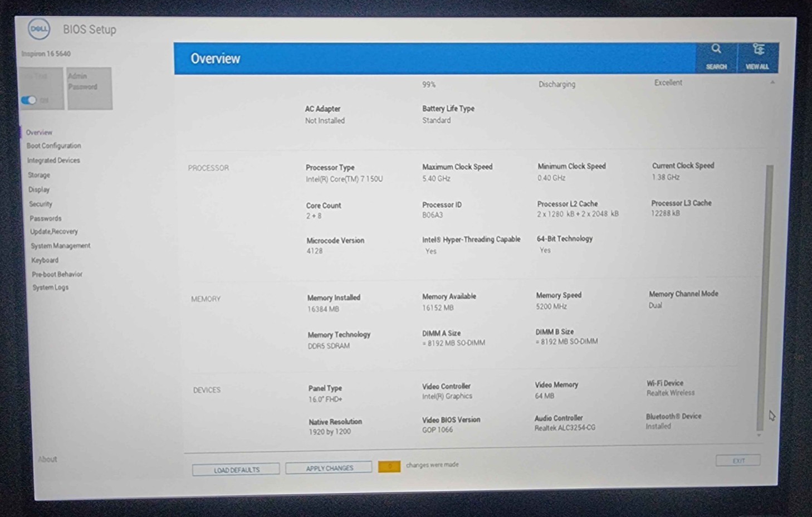812x517 pixels.
Task: Select Overview in the sidebar
Action: [x=39, y=133]
